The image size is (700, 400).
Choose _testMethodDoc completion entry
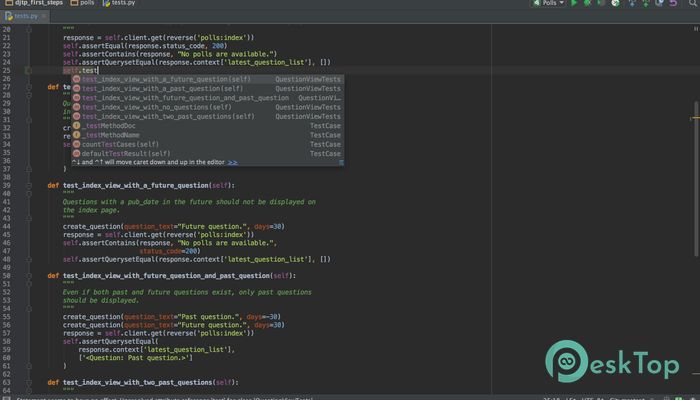click(208, 126)
